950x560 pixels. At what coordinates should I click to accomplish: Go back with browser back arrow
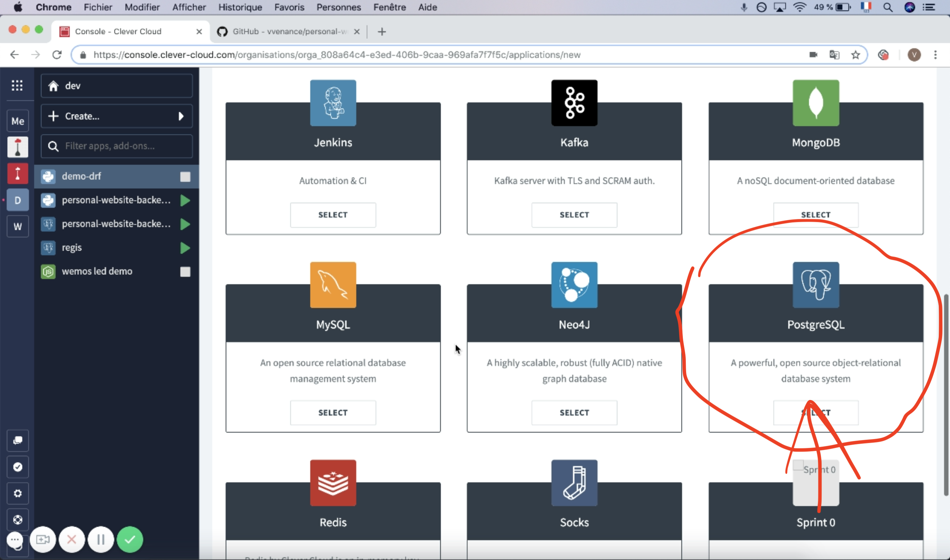point(14,55)
